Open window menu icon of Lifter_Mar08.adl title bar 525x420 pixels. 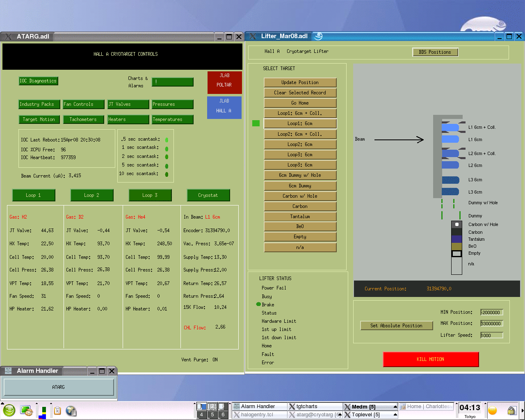pyautogui.click(x=253, y=36)
